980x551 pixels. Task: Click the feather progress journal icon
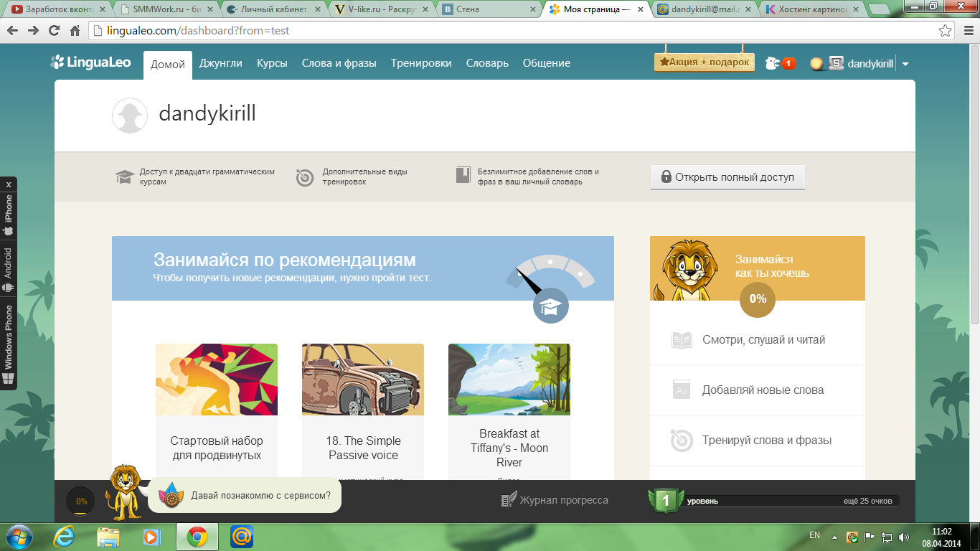509,499
